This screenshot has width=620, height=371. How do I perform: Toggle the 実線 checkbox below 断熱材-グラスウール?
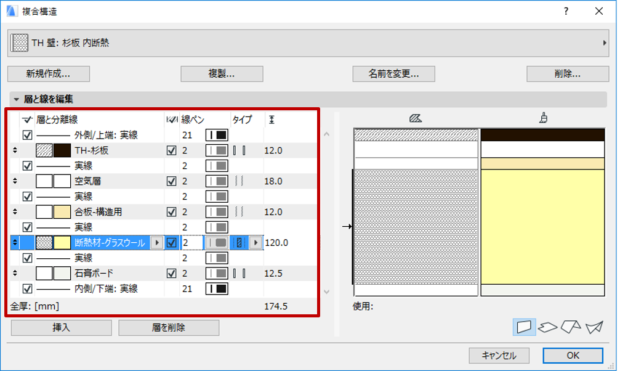point(27,258)
